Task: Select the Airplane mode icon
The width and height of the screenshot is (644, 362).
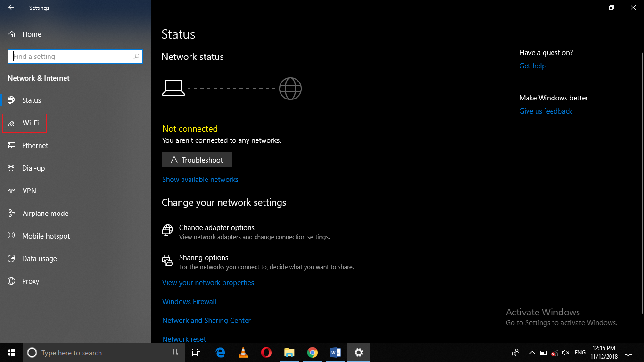Action: [x=11, y=213]
